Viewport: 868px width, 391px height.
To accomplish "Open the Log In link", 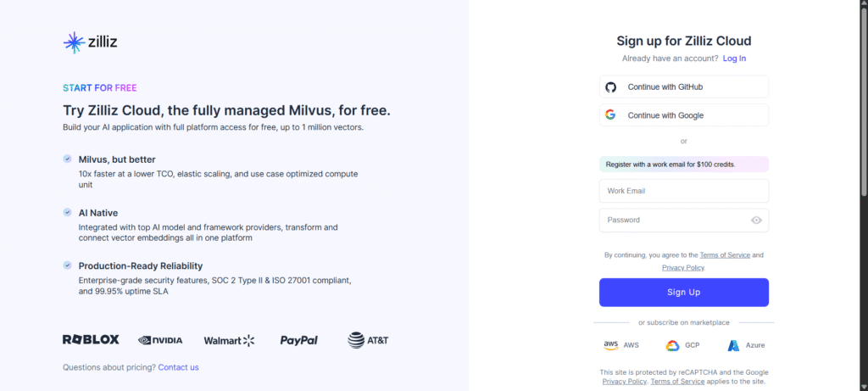I will pyautogui.click(x=734, y=59).
